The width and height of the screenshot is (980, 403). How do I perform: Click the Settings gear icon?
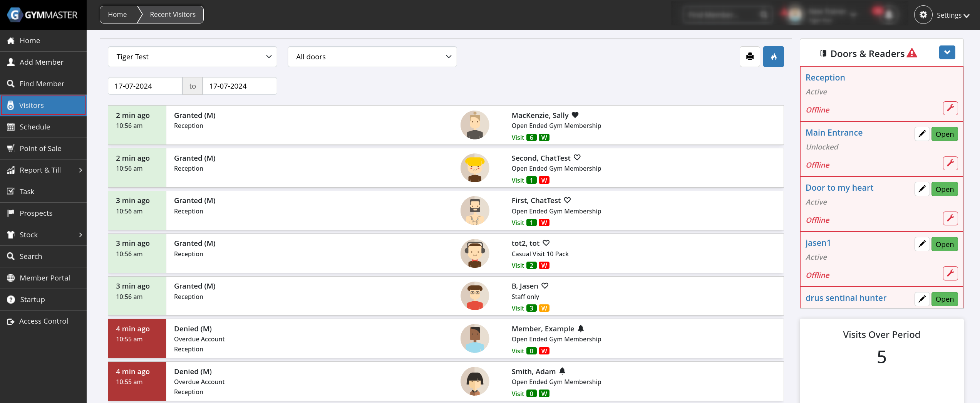(923, 15)
